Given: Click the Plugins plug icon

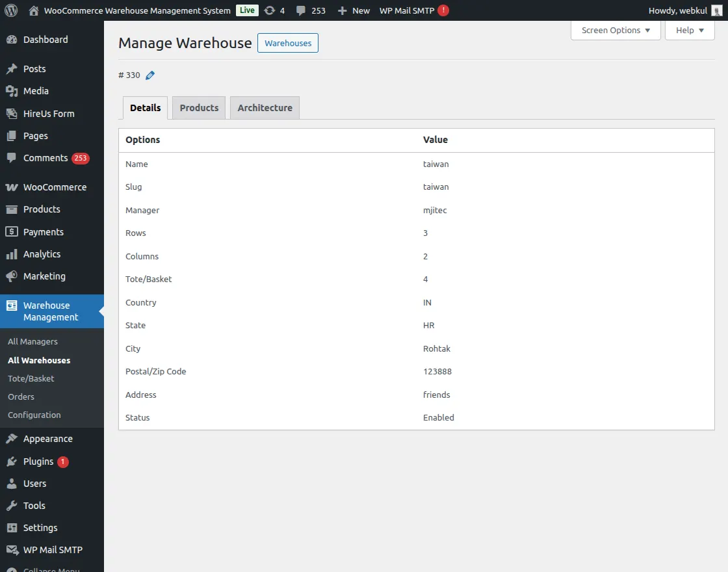Looking at the screenshot, I should [x=12, y=461].
